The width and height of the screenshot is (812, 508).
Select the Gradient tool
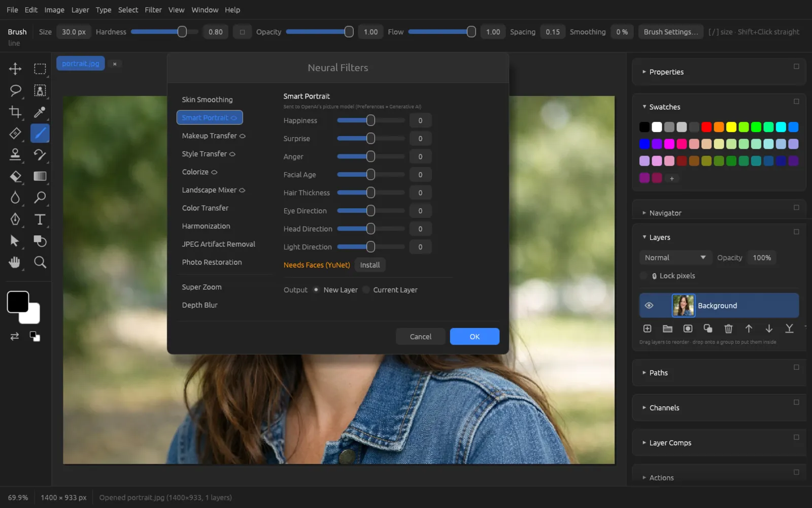pos(40,176)
